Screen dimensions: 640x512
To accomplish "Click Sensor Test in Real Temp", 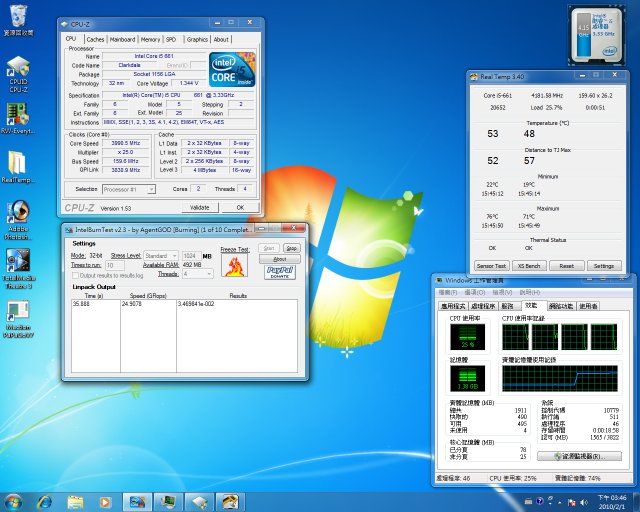I will tap(491, 266).
